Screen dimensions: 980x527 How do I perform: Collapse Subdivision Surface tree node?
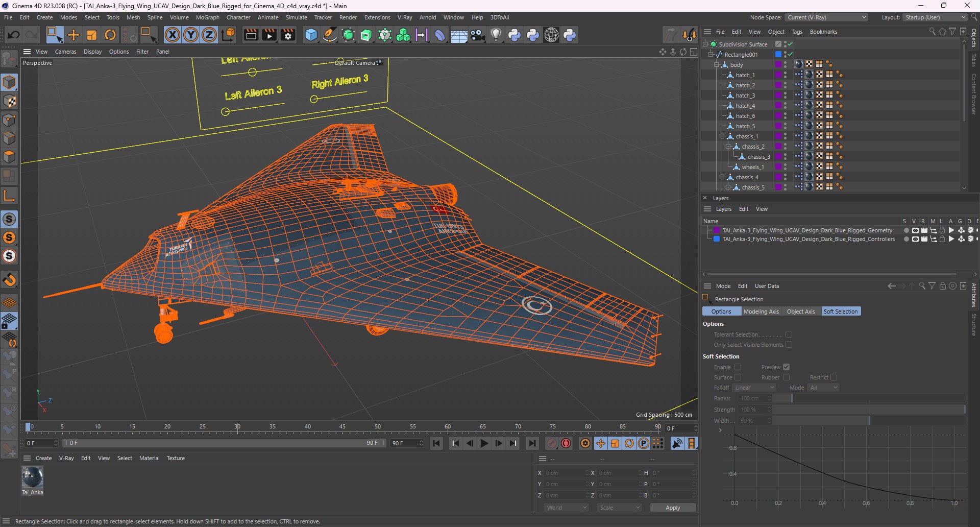tap(705, 44)
